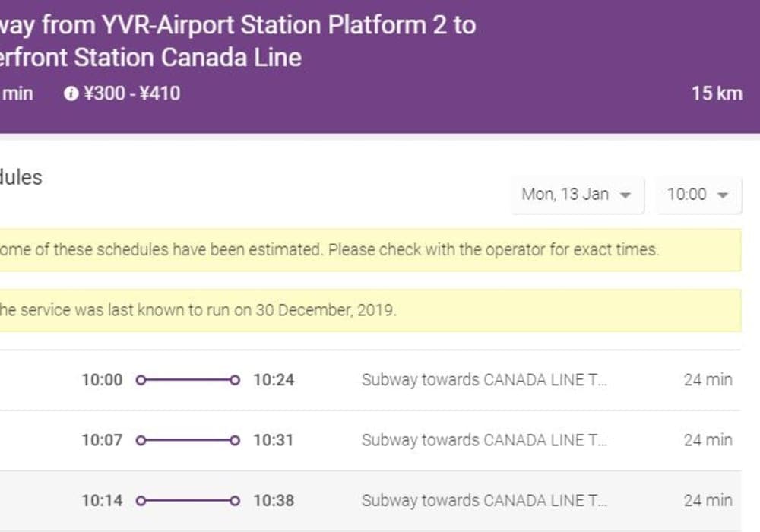Click the ¥300 - ¥410 fare range
The width and height of the screenshot is (760, 532).
click(x=131, y=93)
